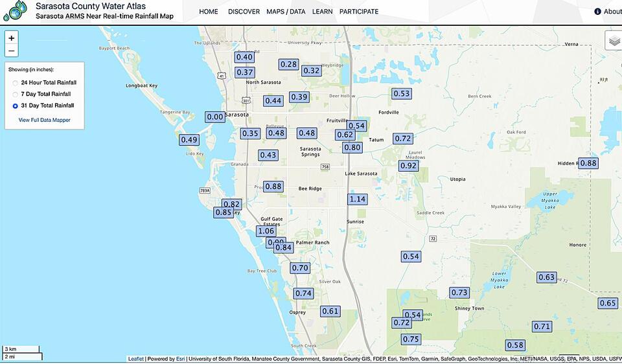Click the Lake Sarasota map label
This screenshot has height=364, width=622.
pos(361,174)
